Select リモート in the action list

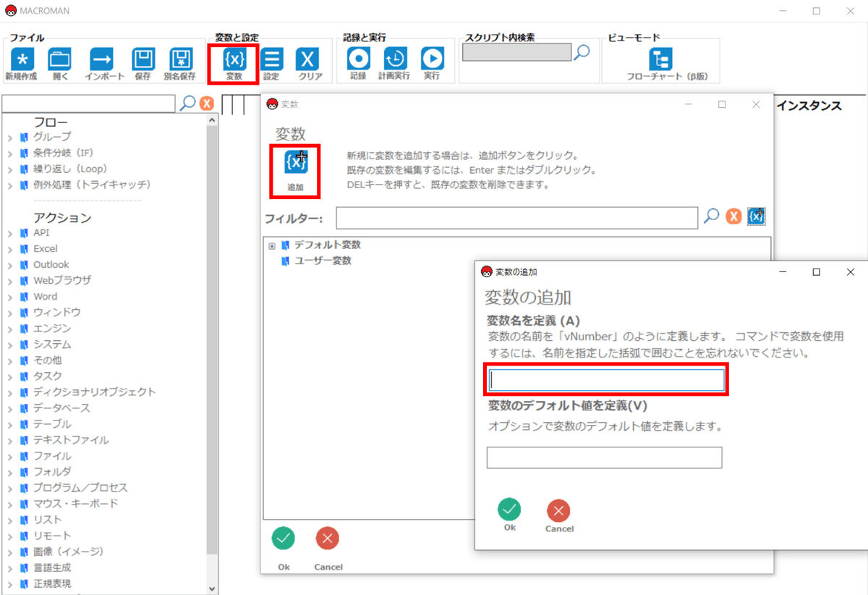[x=52, y=536]
